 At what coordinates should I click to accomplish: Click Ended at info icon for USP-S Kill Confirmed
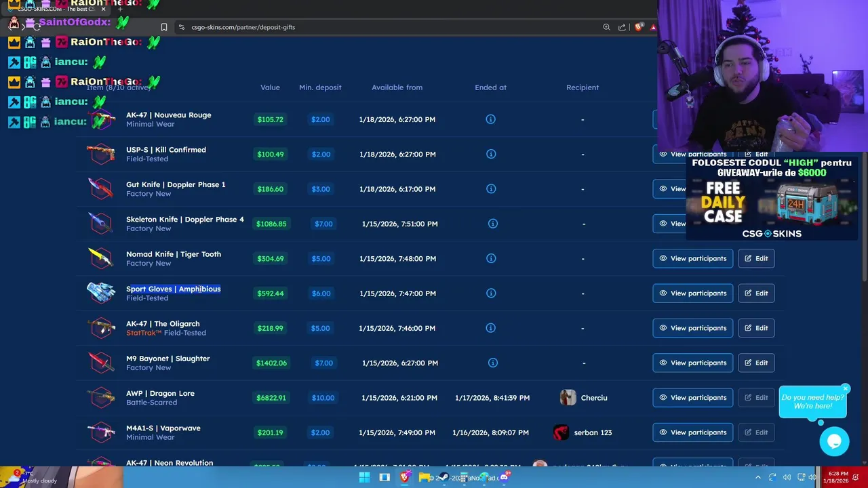490,154
